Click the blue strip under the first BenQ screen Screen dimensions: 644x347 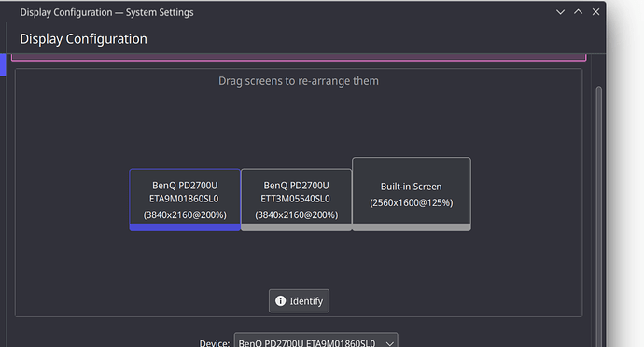[185, 228]
